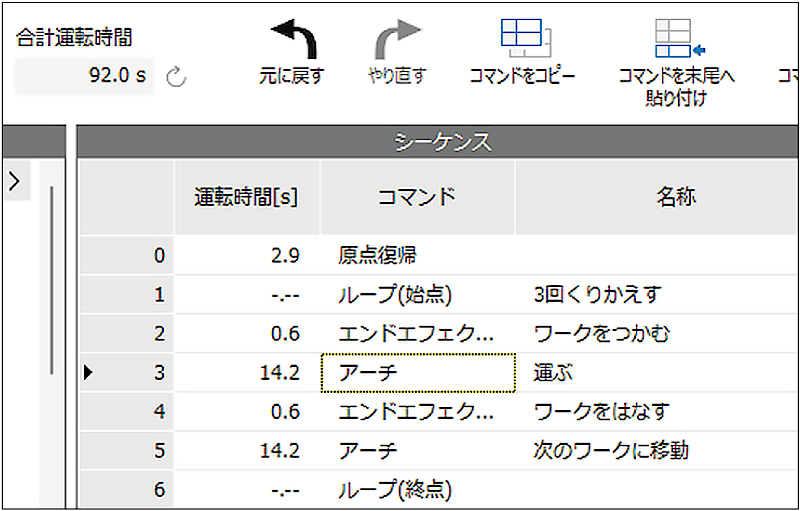
Task: Select the ループ(終点) command in row 6
Action: [x=394, y=490]
